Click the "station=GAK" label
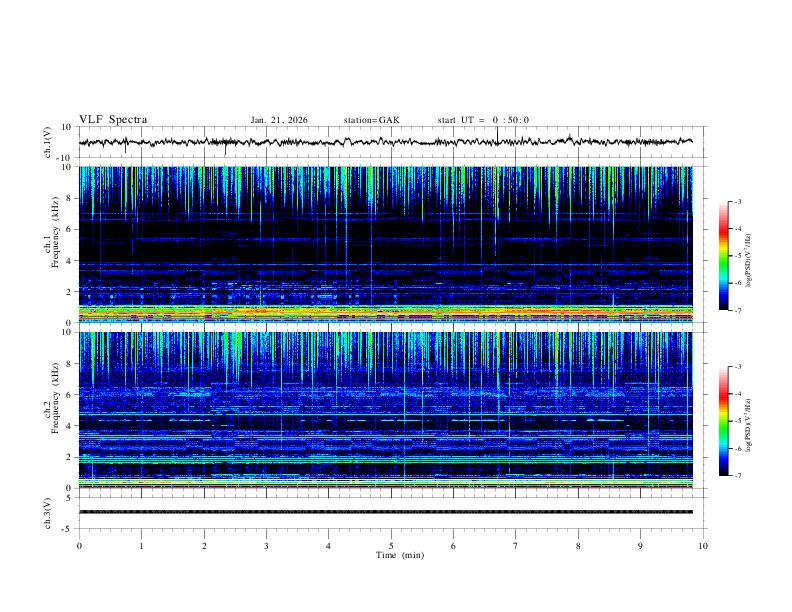Screen dimensions: 792x612 (371, 120)
